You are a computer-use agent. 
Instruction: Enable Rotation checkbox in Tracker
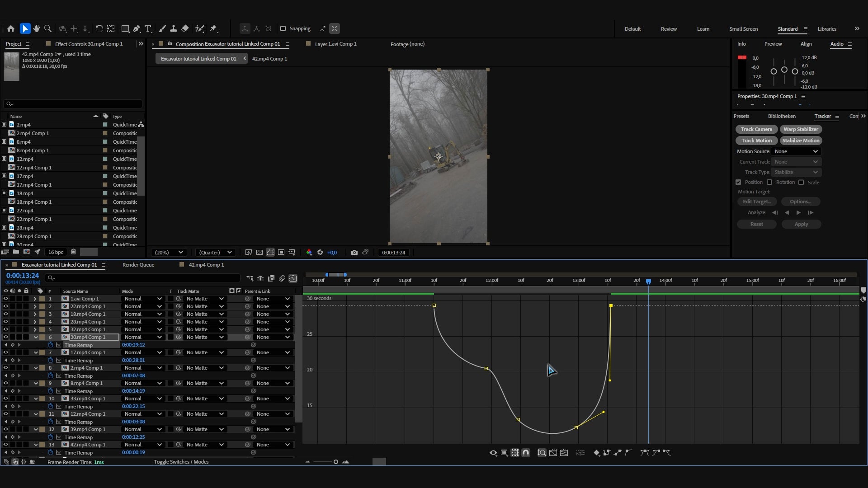click(769, 182)
